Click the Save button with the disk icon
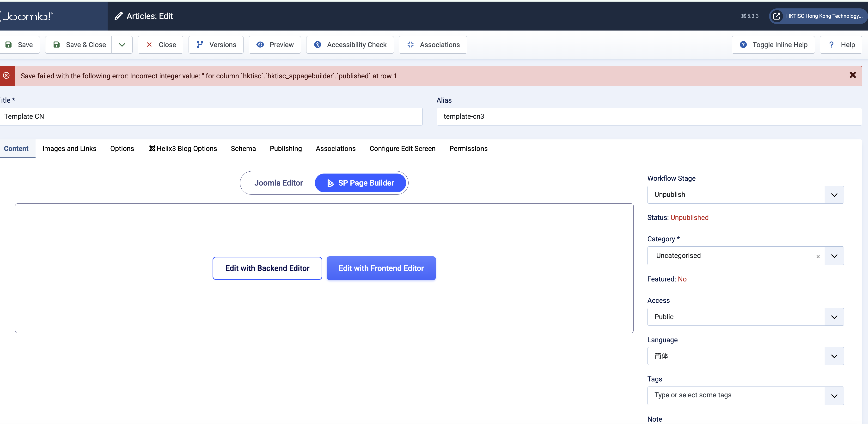Viewport: 868px width, 424px height. point(19,45)
